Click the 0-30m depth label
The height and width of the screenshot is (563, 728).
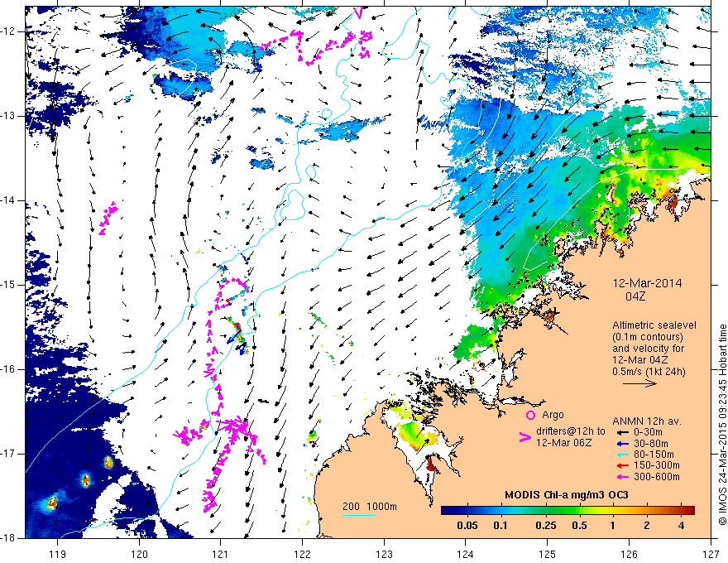[x=648, y=432]
